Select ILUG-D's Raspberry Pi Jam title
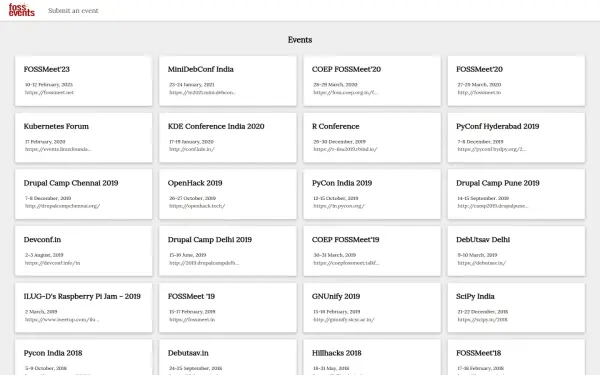 (82, 296)
